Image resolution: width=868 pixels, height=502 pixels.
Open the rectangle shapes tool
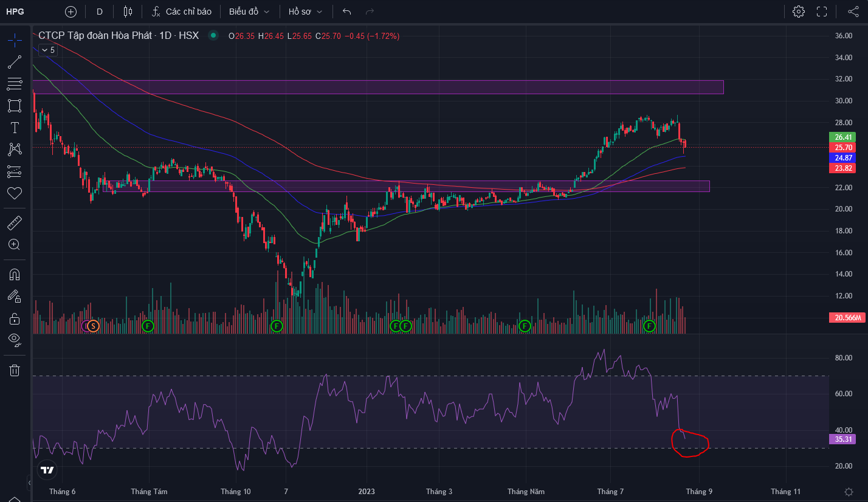(x=15, y=106)
